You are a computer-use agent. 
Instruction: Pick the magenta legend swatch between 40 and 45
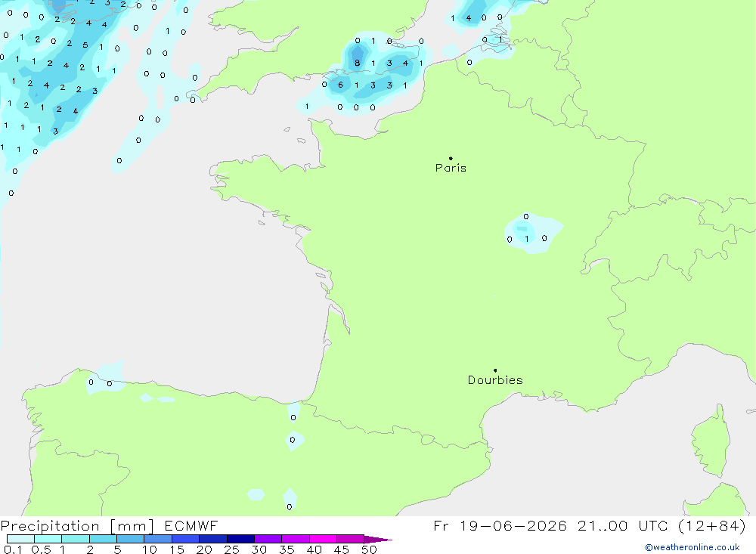(x=323, y=539)
